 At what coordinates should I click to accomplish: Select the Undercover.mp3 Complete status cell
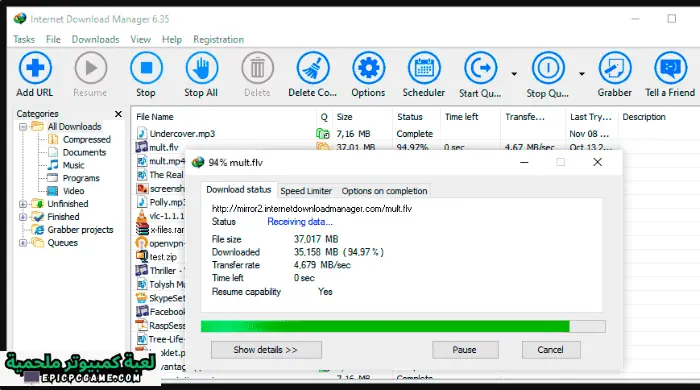[415, 133]
